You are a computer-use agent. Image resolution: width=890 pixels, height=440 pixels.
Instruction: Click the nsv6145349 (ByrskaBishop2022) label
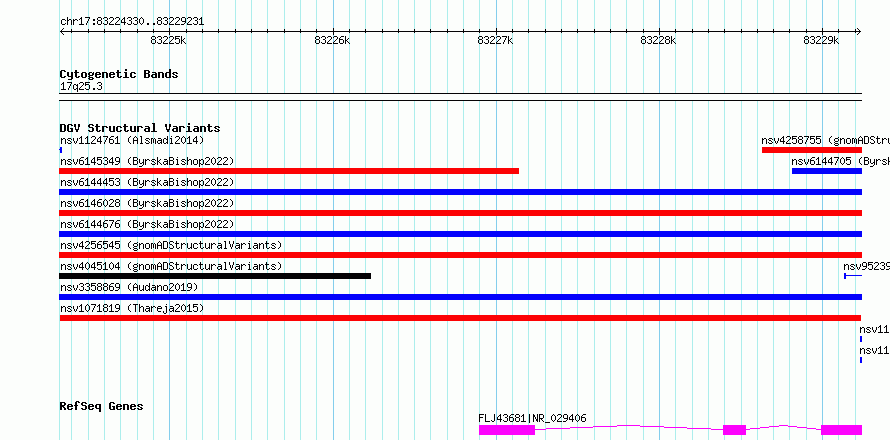(147, 161)
